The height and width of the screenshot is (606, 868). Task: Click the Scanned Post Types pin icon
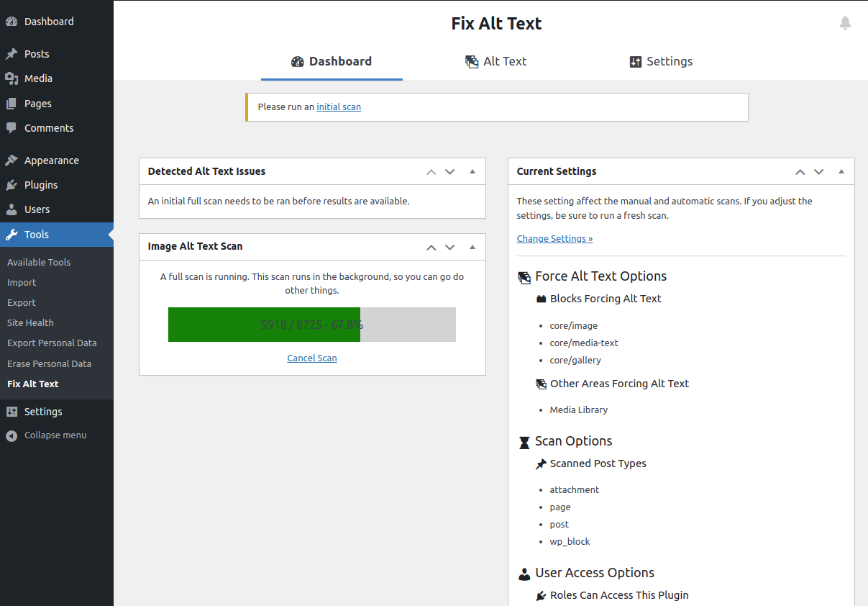pos(542,464)
